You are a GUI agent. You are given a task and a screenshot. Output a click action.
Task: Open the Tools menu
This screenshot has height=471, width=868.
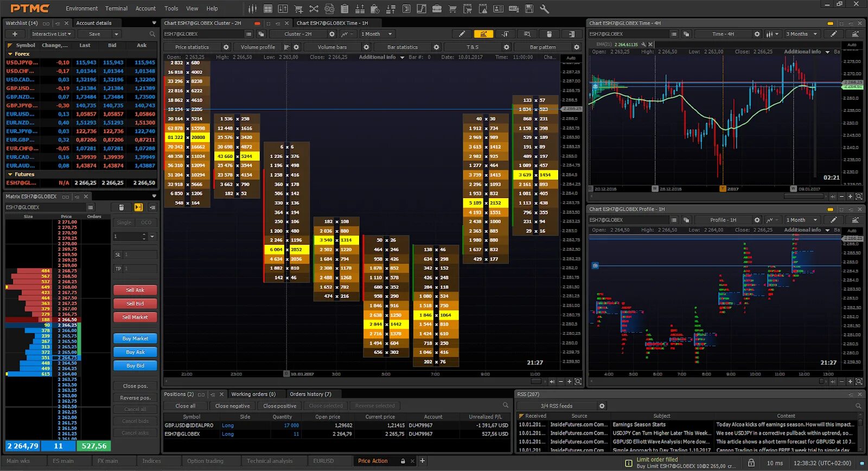click(x=171, y=9)
